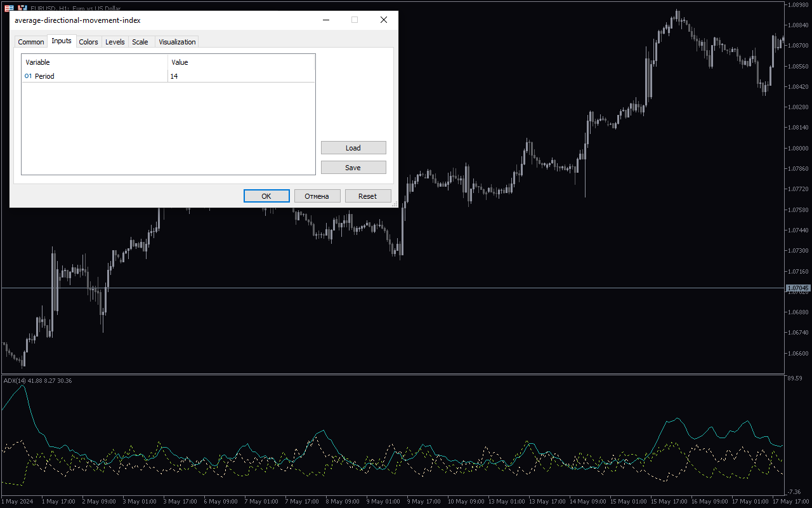Click the Variable column header
The image size is (812, 508).
(95, 62)
